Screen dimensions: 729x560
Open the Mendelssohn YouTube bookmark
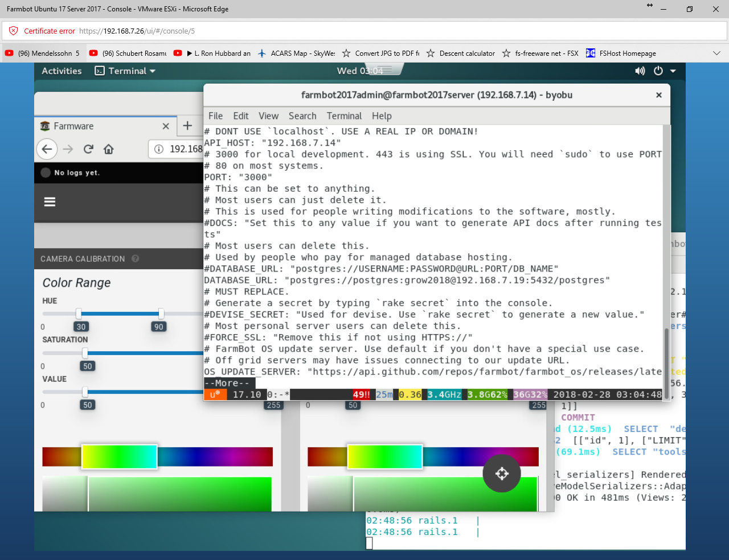pos(42,53)
